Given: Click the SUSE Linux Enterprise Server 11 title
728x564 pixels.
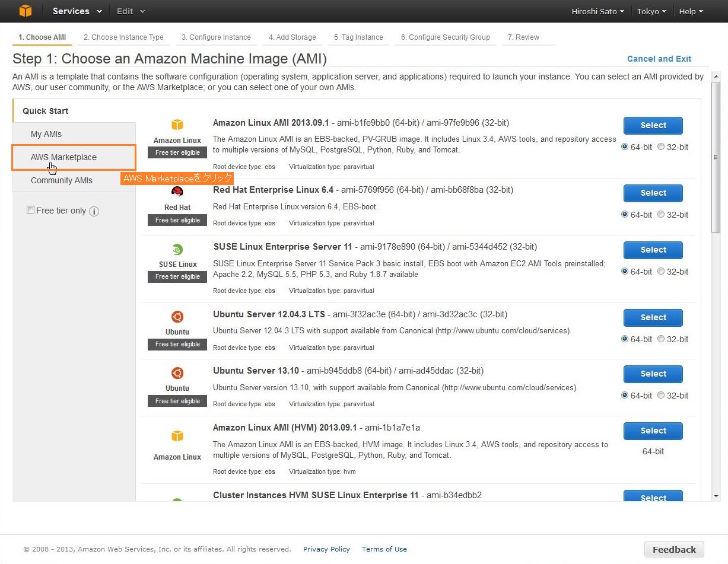Looking at the screenshot, I should [282, 247].
